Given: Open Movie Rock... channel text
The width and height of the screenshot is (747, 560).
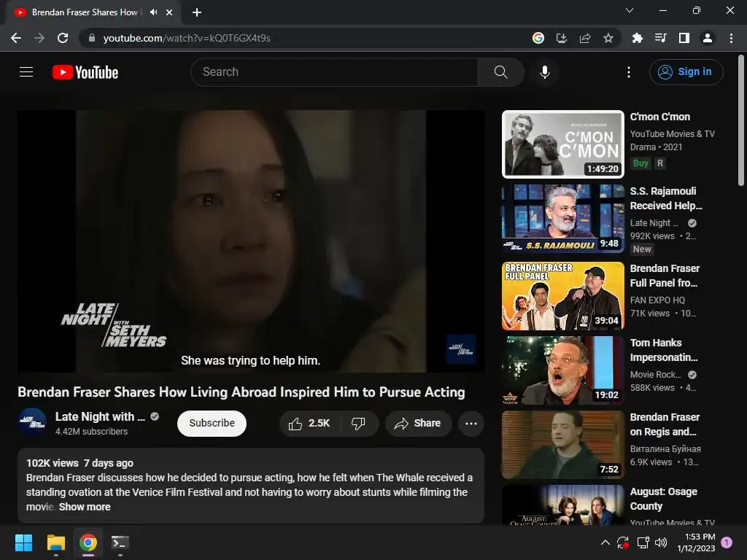Looking at the screenshot, I should pyautogui.click(x=656, y=375).
